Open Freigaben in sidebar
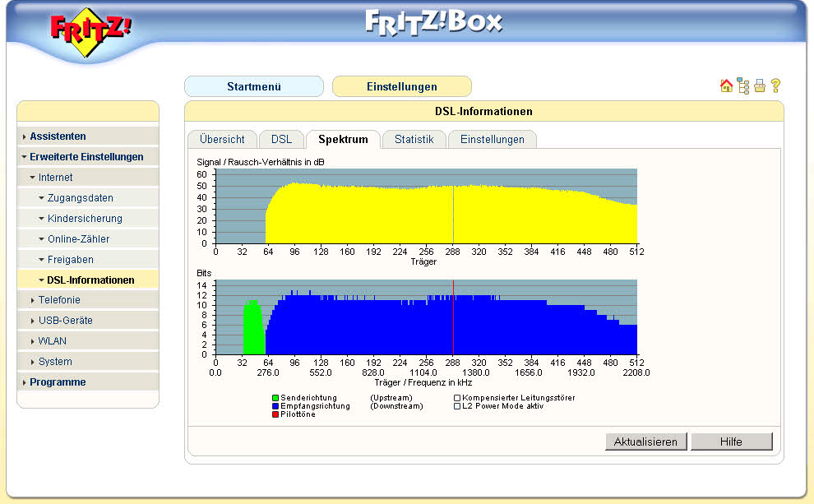This screenshot has height=504, width=814. coord(88,260)
